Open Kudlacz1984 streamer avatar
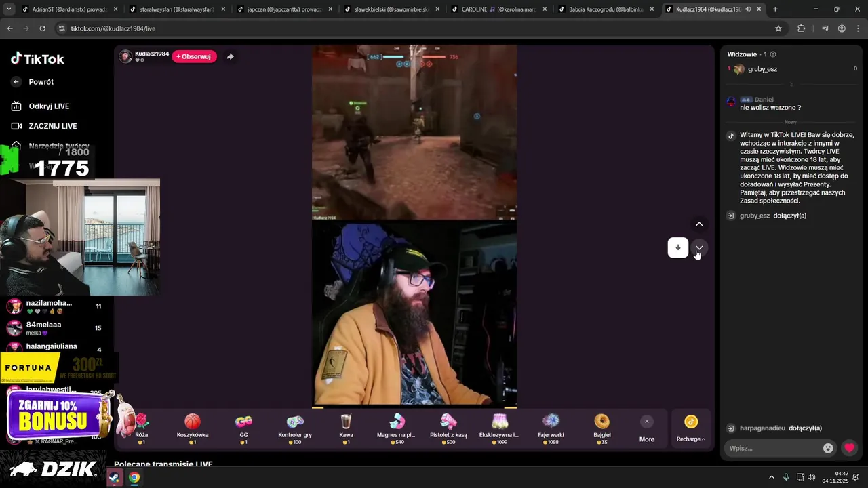This screenshot has width=868, height=488. click(x=125, y=56)
